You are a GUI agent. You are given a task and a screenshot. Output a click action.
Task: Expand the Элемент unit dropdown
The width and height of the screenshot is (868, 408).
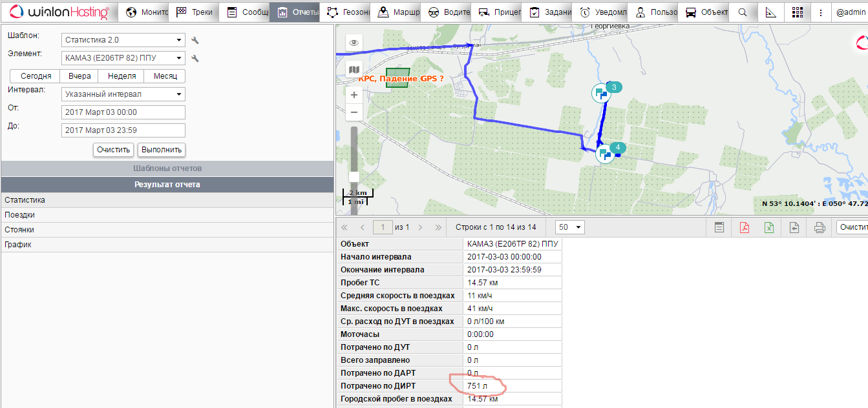click(123, 58)
